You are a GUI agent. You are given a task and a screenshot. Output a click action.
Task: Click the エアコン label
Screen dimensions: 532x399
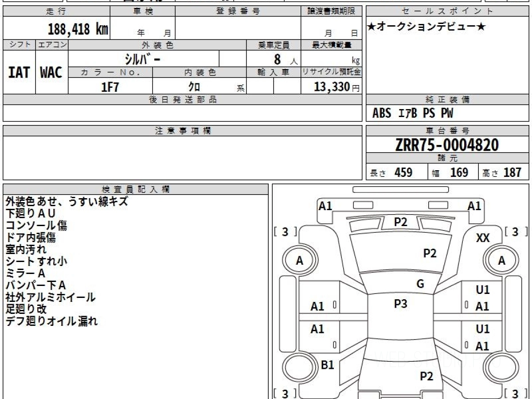(x=52, y=45)
